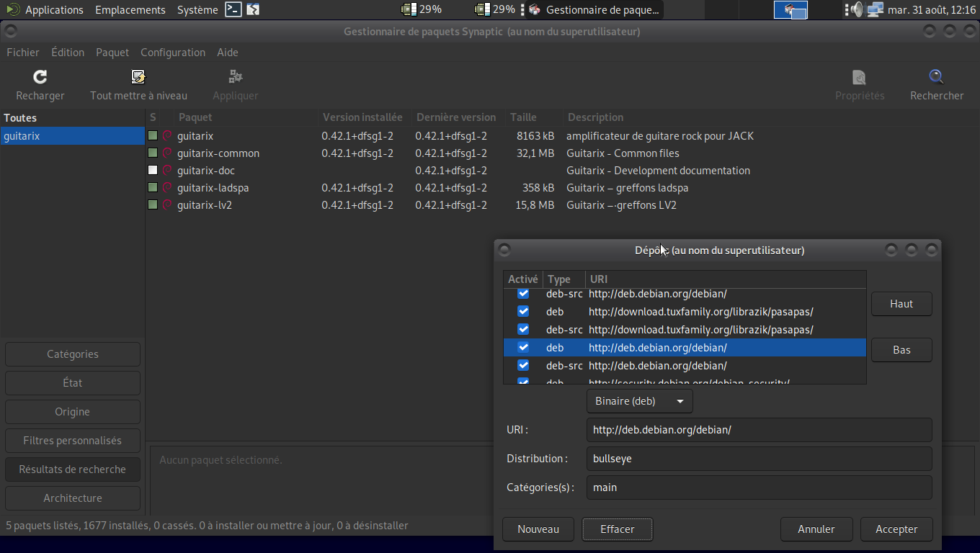The width and height of the screenshot is (980, 553).
Task: Uncheck the tuxfamily librazik deb repository
Action: pos(523,312)
